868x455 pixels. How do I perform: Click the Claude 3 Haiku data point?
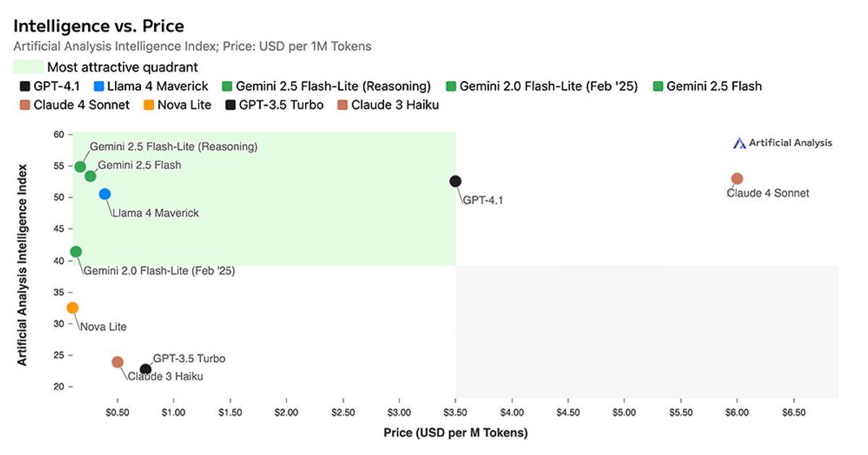click(118, 362)
